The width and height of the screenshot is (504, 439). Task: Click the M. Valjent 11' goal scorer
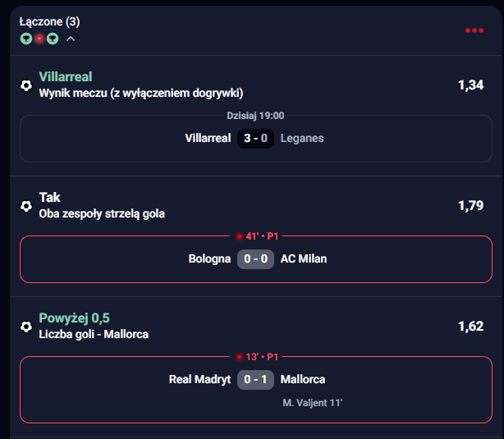(312, 403)
